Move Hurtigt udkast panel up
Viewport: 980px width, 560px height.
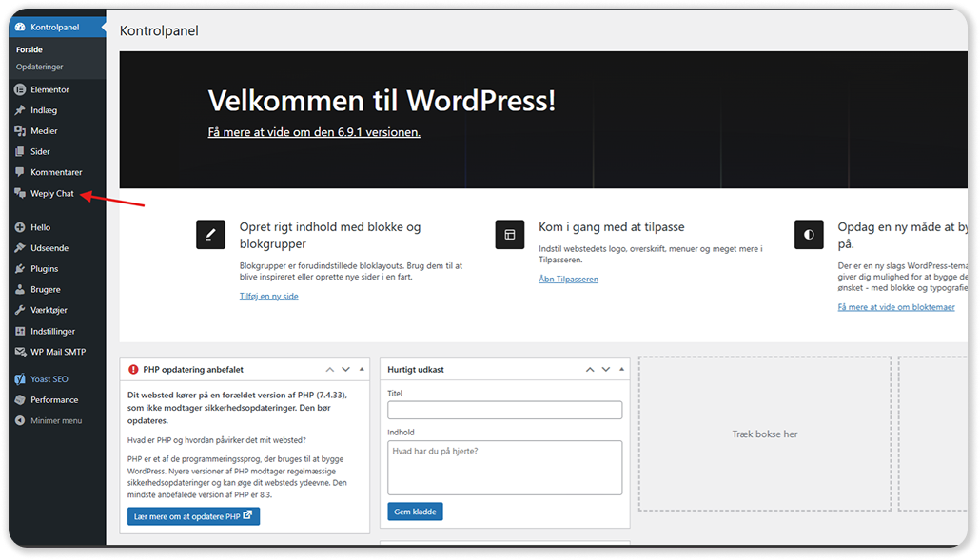589,370
